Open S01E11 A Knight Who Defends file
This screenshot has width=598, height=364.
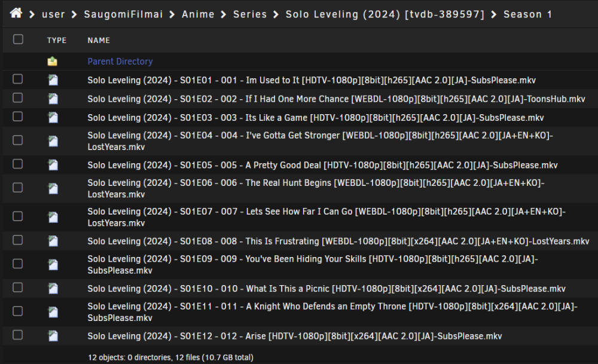coord(332,312)
